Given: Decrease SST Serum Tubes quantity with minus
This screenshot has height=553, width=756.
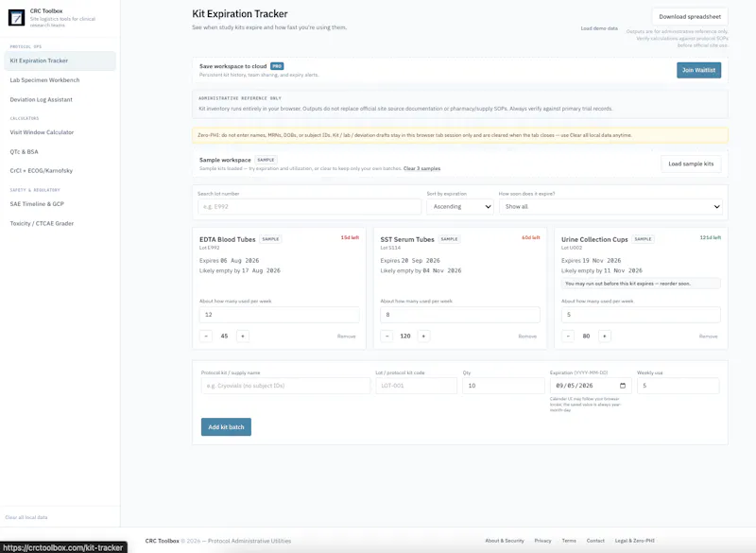Looking at the screenshot, I should point(387,336).
